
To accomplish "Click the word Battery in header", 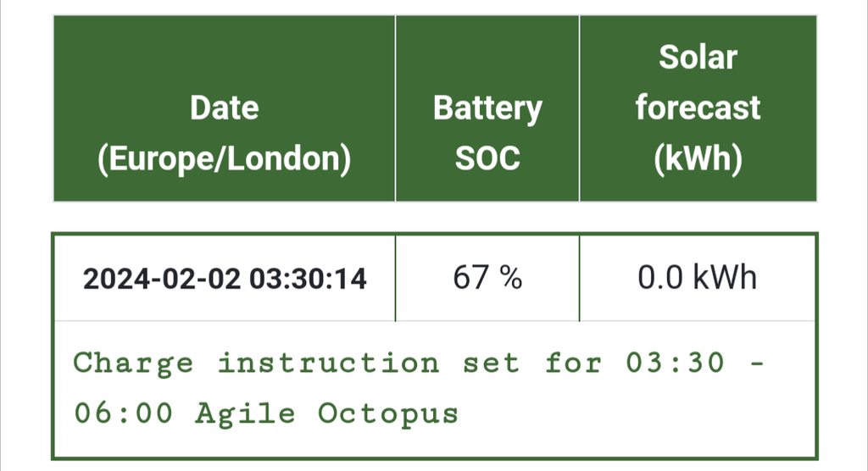I will coord(487,108).
